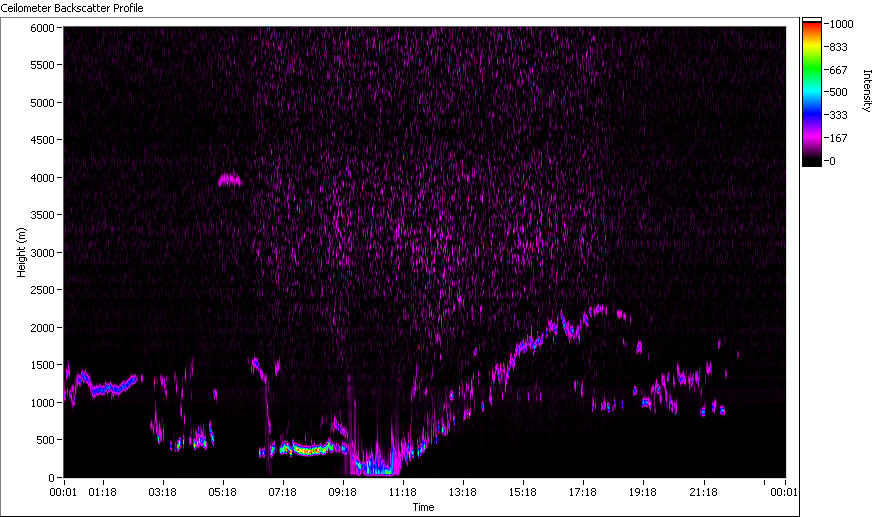Click the 167 value on intensity scale
The height and width of the screenshot is (517, 876).
[x=838, y=138]
